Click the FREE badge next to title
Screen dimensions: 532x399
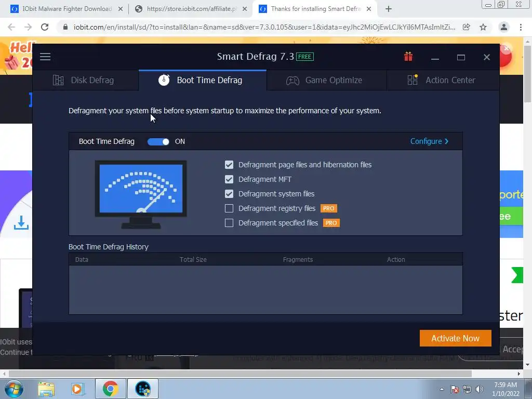point(304,57)
